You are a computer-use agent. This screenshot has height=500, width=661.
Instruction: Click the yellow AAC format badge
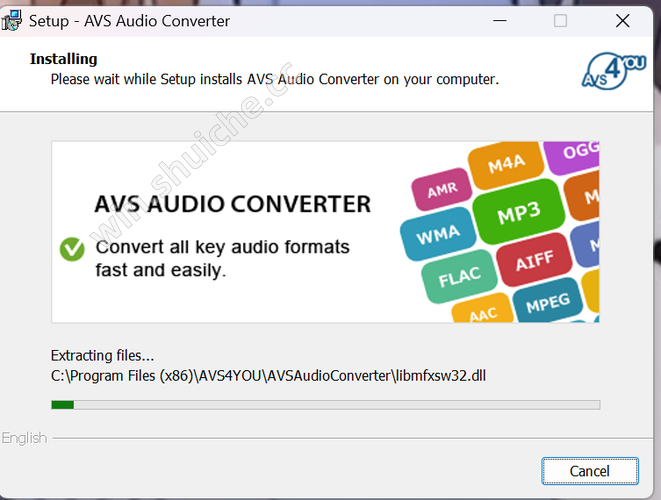tap(483, 314)
